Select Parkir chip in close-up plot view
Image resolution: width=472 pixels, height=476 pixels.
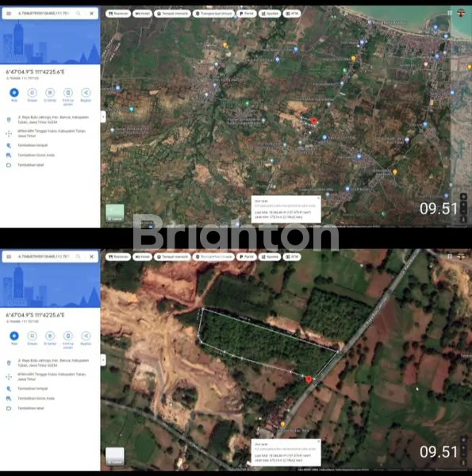pos(247,257)
